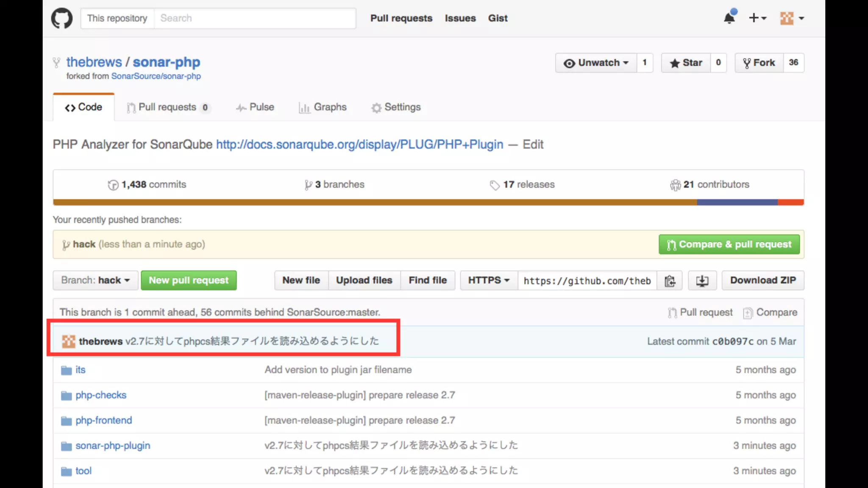
Task: Go to Issues in top navigation
Action: coord(460,18)
